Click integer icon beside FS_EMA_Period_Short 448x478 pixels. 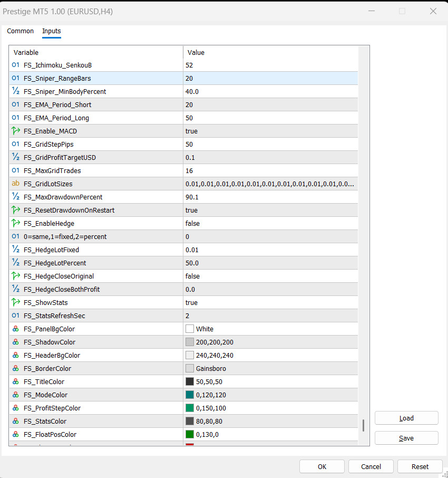15,104
